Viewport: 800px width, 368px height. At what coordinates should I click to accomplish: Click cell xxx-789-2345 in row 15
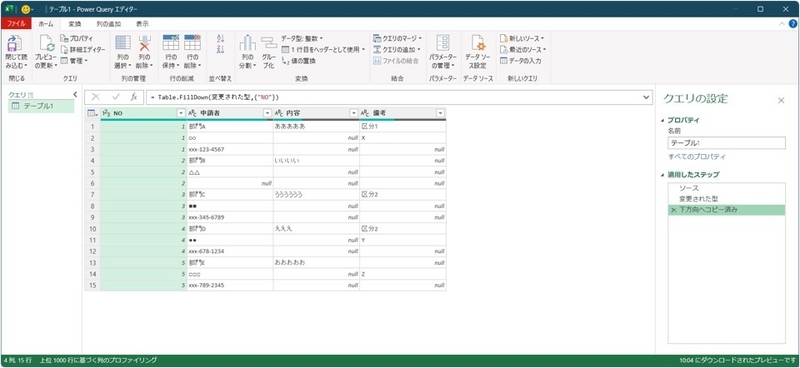(230, 285)
